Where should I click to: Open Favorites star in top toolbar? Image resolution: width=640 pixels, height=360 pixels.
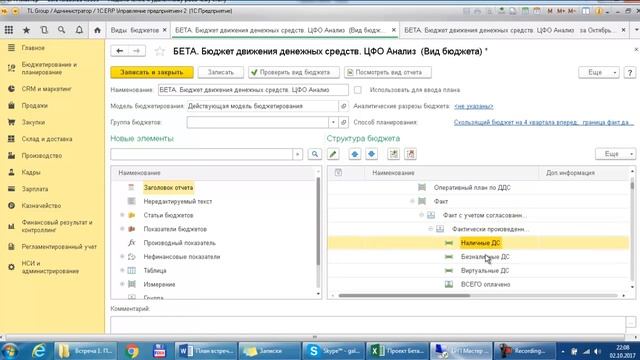27,30
